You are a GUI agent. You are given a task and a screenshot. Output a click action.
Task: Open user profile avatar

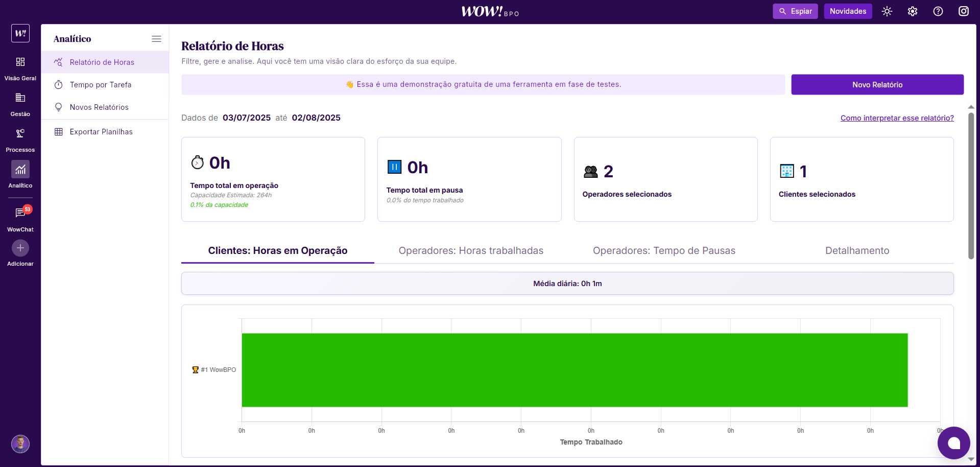tap(20, 443)
